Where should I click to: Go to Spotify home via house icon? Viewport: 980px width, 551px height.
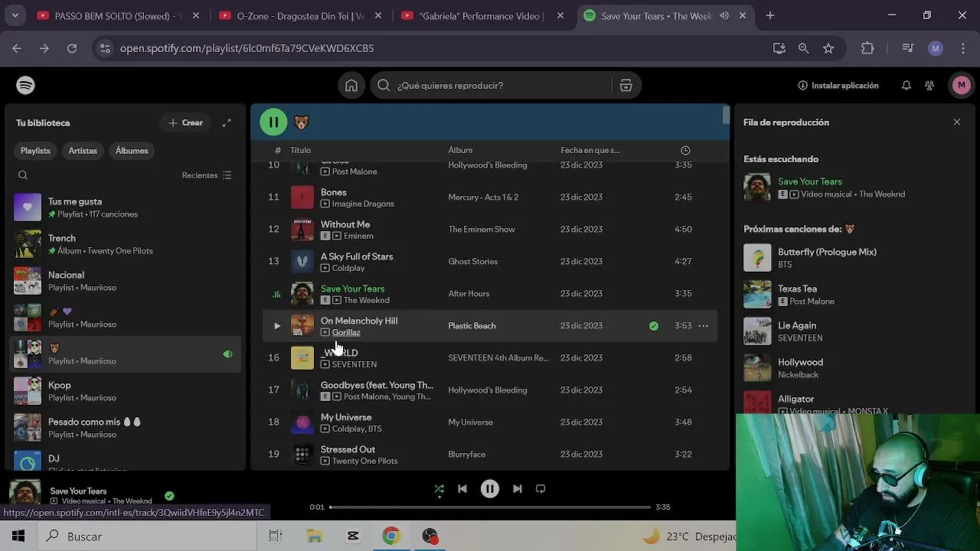[351, 86]
